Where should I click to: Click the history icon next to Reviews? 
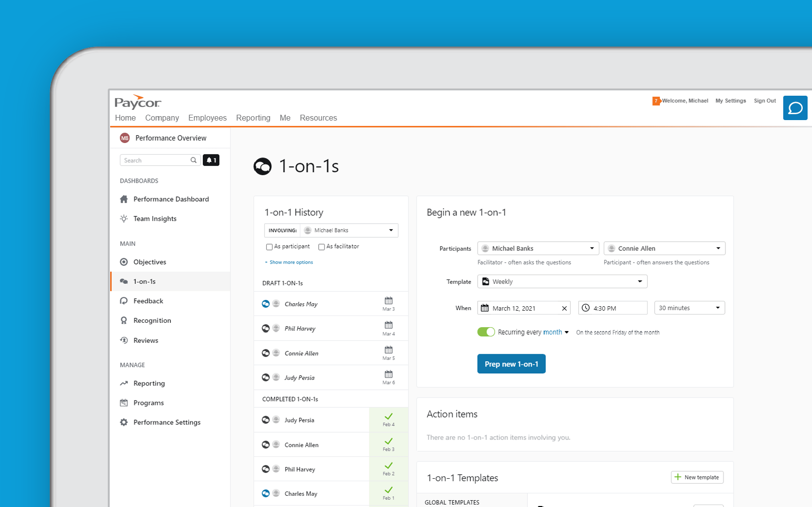124,340
